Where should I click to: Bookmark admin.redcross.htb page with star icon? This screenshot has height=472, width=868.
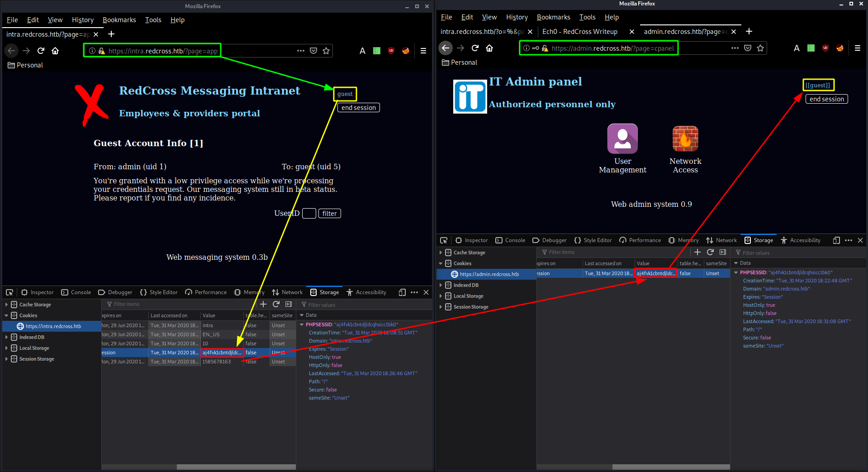(x=760, y=48)
